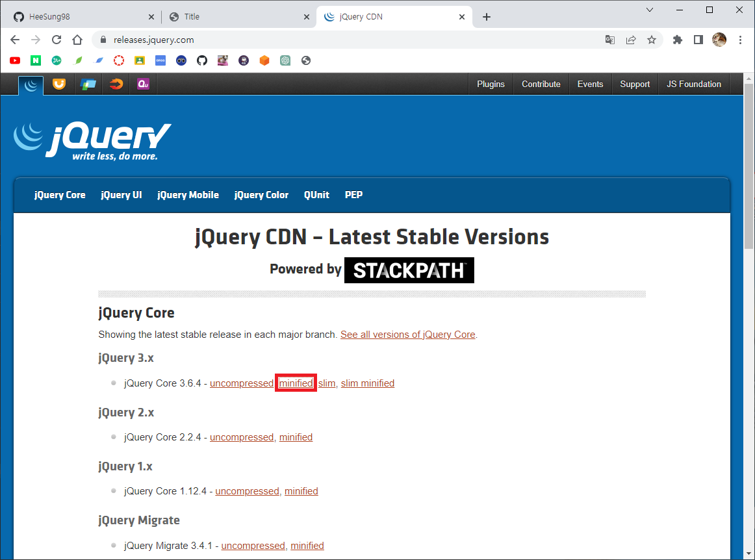This screenshot has height=560, width=755.
Task: Open Chrome's three-dot menu
Action: click(740, 40)
